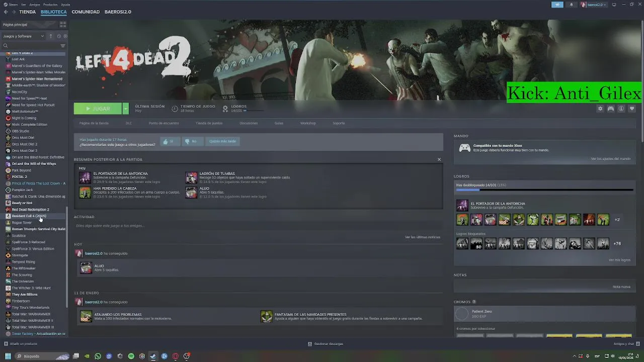Open the advanced filter options icon
This screenshot has width=644, height=362.
(63, 46)
